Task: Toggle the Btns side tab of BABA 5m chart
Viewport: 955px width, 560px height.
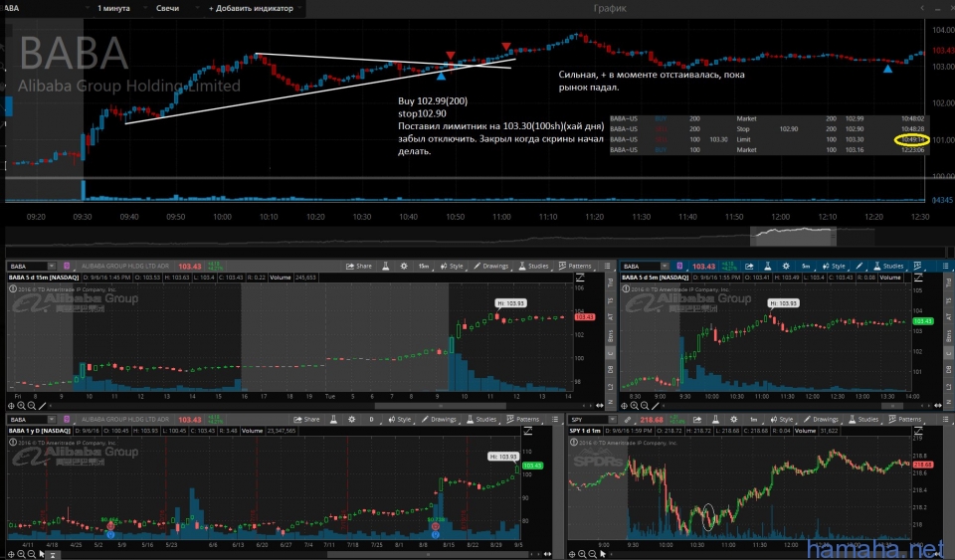Action: point(948,335)
